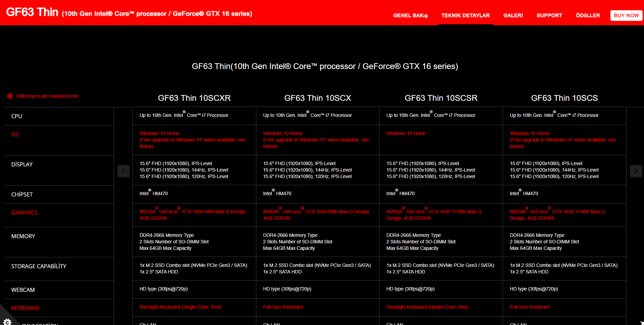Click the GF63 Thin title in red header

click(x=32, y=12)
